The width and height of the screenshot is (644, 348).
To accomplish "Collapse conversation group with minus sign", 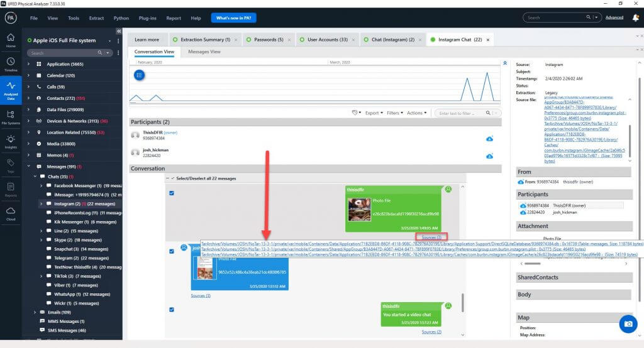I will [x=167, y=178].
